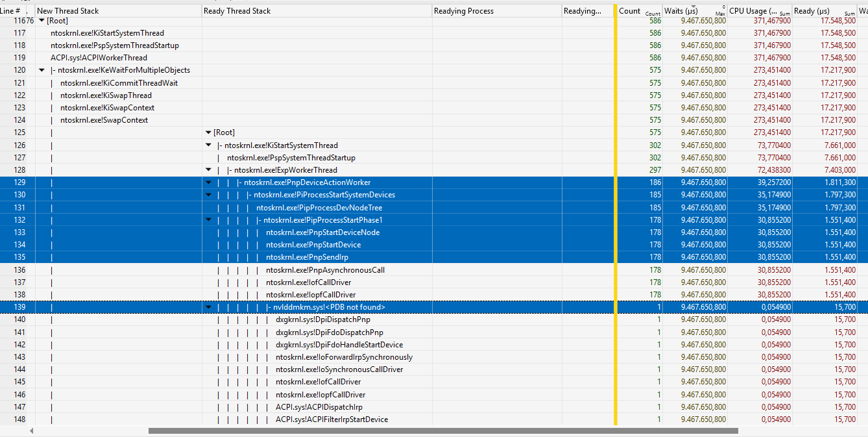Collapse the [Root] node in New Thread Stack
Screen dimensions: 868x437
click(x=42, y=21)
